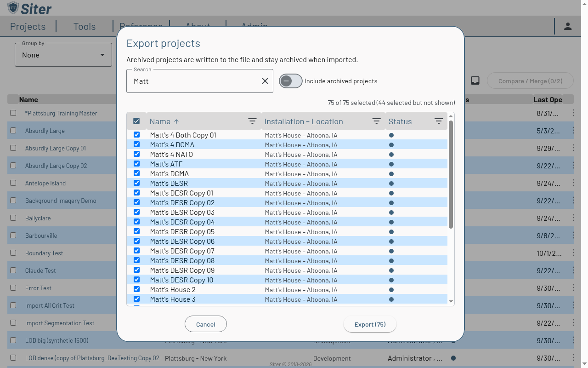The height and width of the screenshot is (368, 588).
Task: Select the Matt's 4 NATO row name
Action: (x=171, y=155)
